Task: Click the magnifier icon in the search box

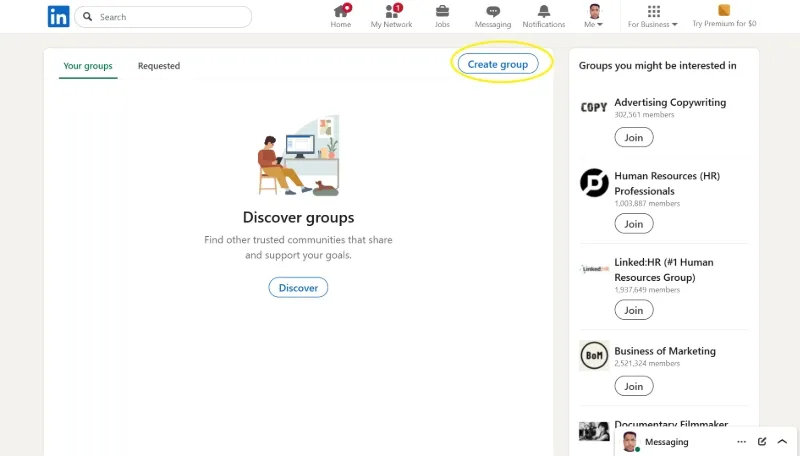Action: pyautogui.click(x=88, y=17)
